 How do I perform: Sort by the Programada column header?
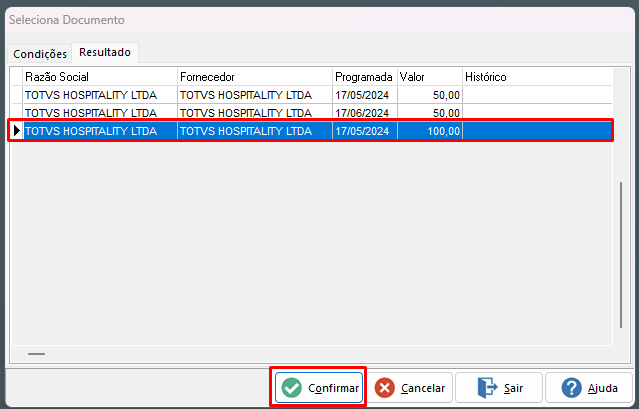coord(365,77)
